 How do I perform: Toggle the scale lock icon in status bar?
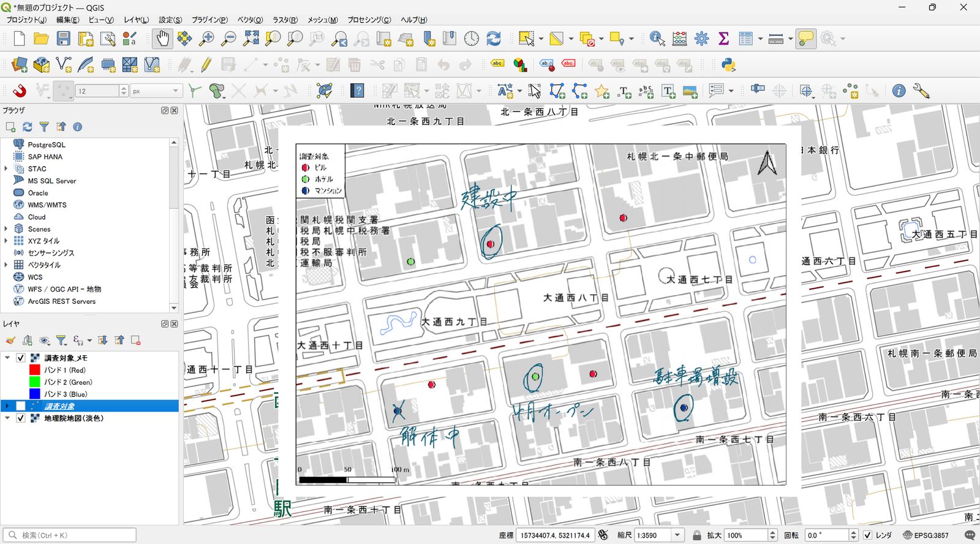(696, 535)
